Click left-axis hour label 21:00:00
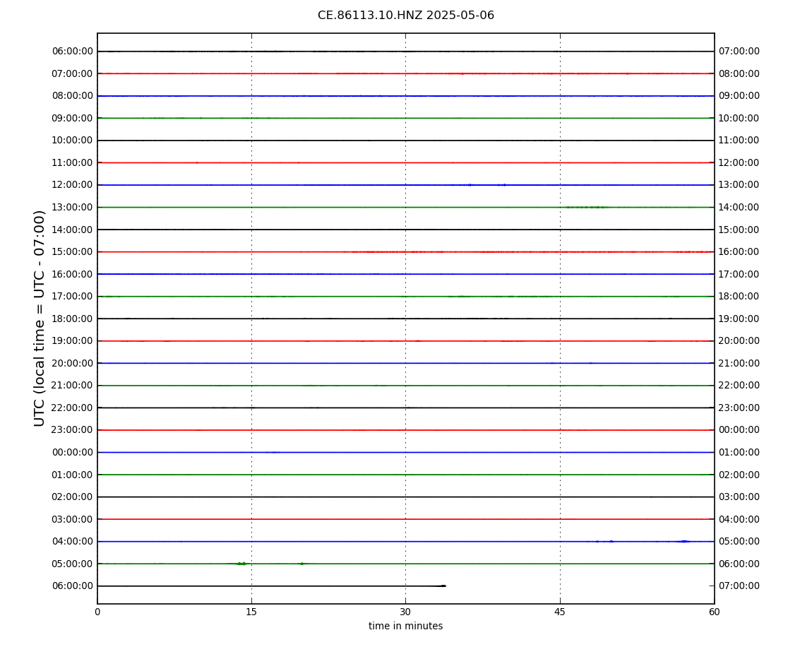Screen dimensions: 812x671 [x=73, y=386]
